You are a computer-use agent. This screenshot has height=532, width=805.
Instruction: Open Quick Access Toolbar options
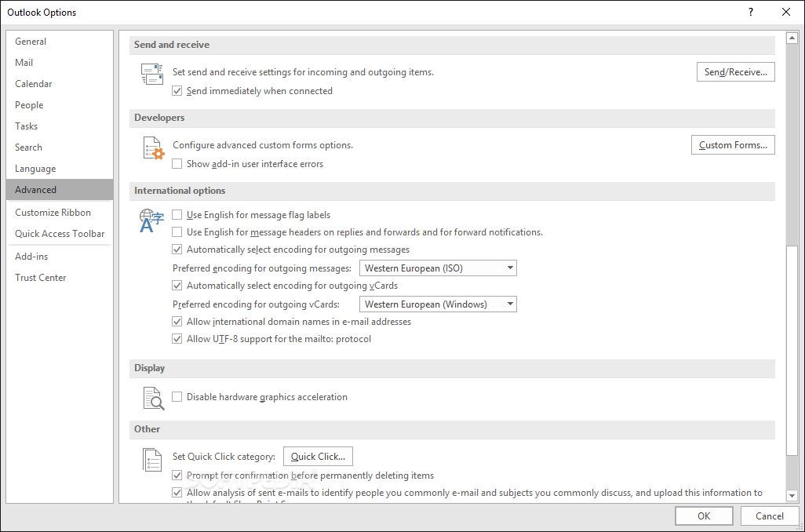pyautogui.click(x=60, y=234)
